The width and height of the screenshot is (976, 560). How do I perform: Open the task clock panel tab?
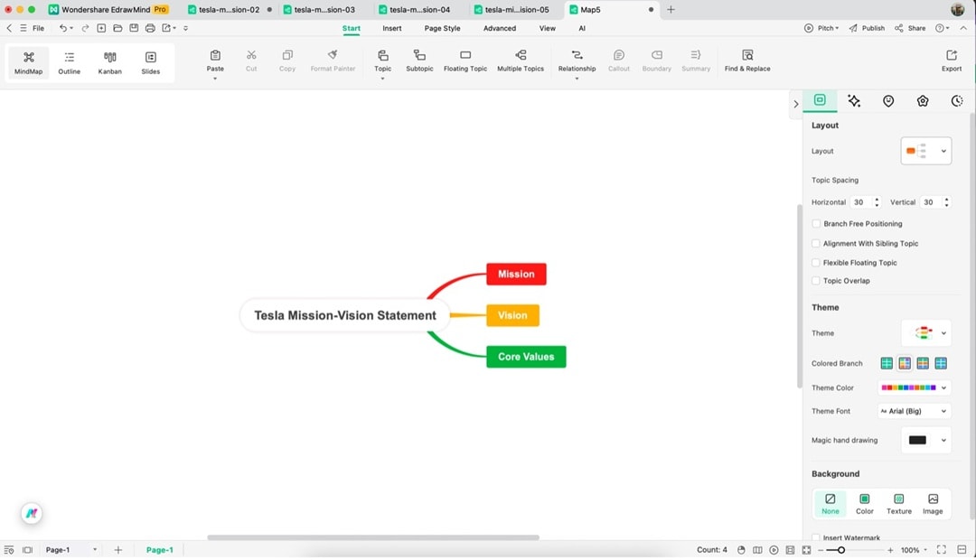957,101
